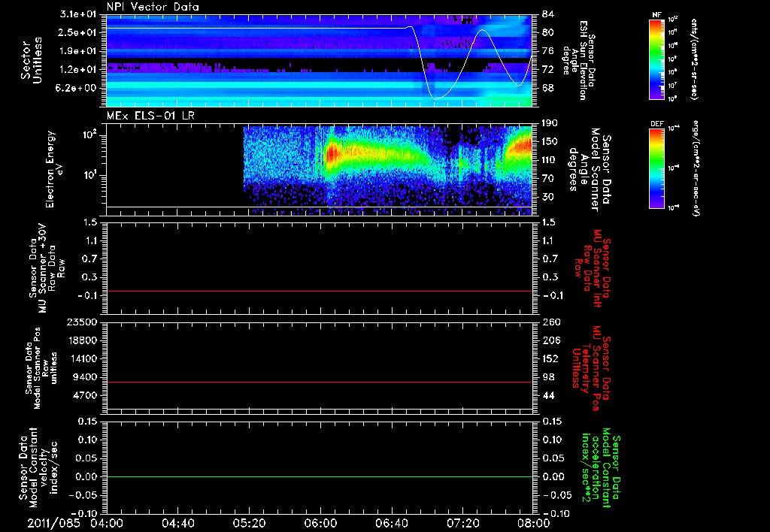Viewport: 770px width, 532px height.
Task: Click the 06:40 time tick label
Action: tap(391, 523)
